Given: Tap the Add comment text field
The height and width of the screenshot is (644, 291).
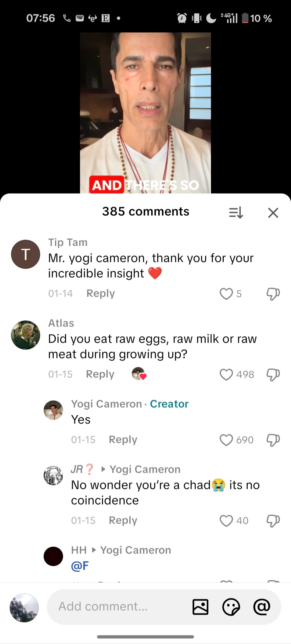Looking at the screenshot, I should [x=119, y=607].
